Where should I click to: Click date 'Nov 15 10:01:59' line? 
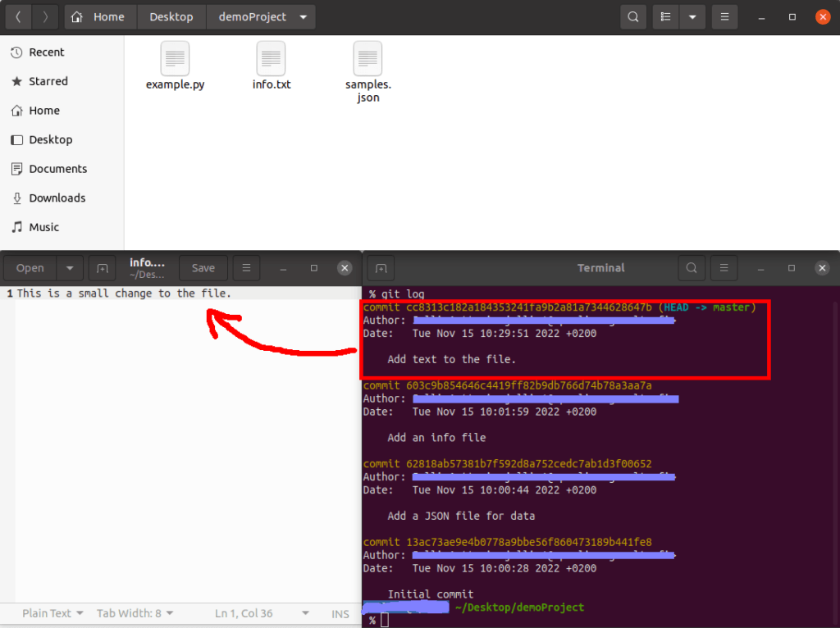click(x=504, y=412)
